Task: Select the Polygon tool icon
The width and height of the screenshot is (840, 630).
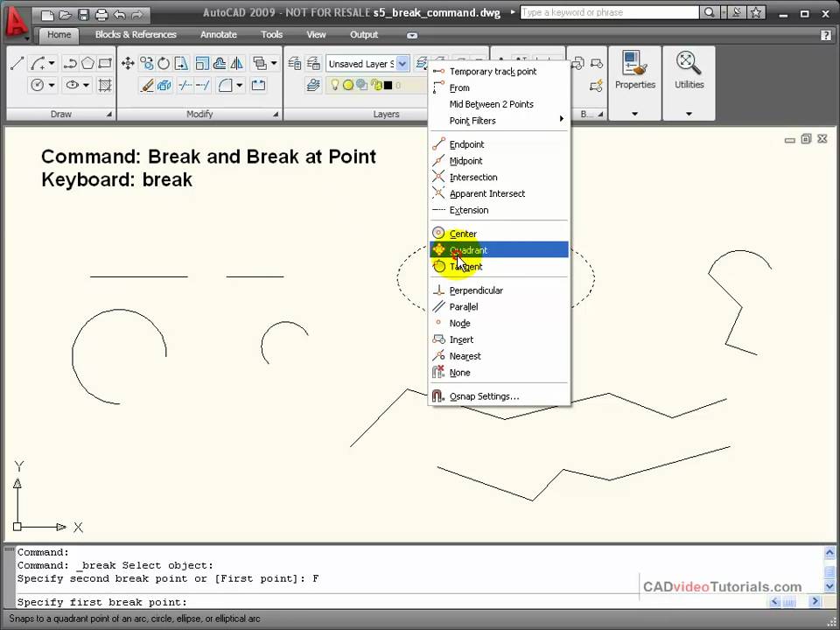Action: pos(87,63)
